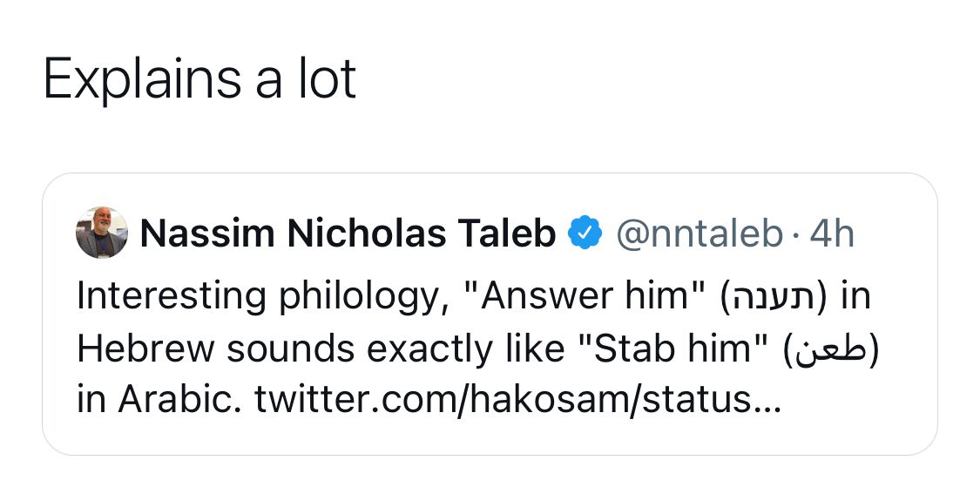This screenshot has width=980, height=494.
Task: Click the quoted phrase "Answer him"
Action: pos(585,295)
